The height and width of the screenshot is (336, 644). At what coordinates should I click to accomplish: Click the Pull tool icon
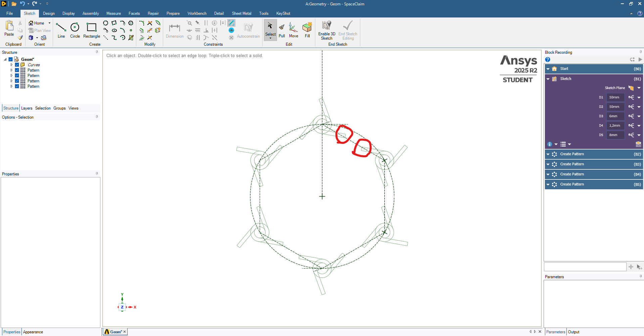[282, 30]
